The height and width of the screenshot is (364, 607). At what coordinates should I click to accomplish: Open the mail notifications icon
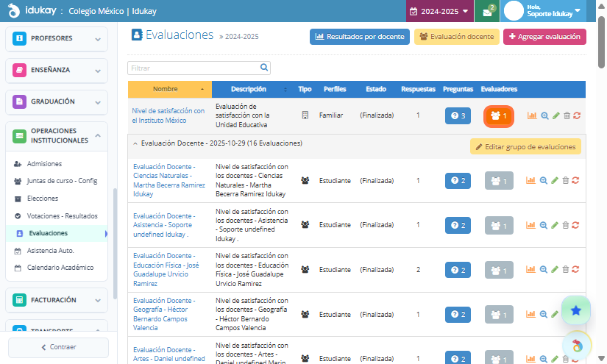click(x=487, y=12)
